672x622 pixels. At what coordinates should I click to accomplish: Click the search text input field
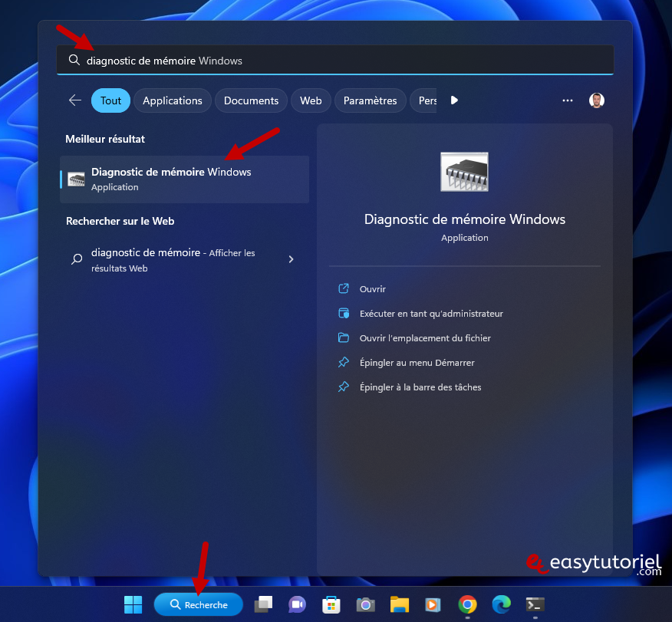pos(334,60)
